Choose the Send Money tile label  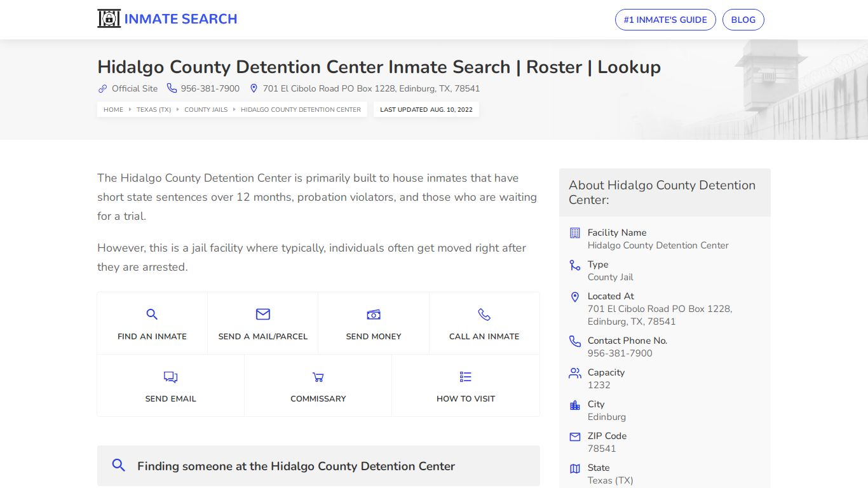click(x=374, y=336)
